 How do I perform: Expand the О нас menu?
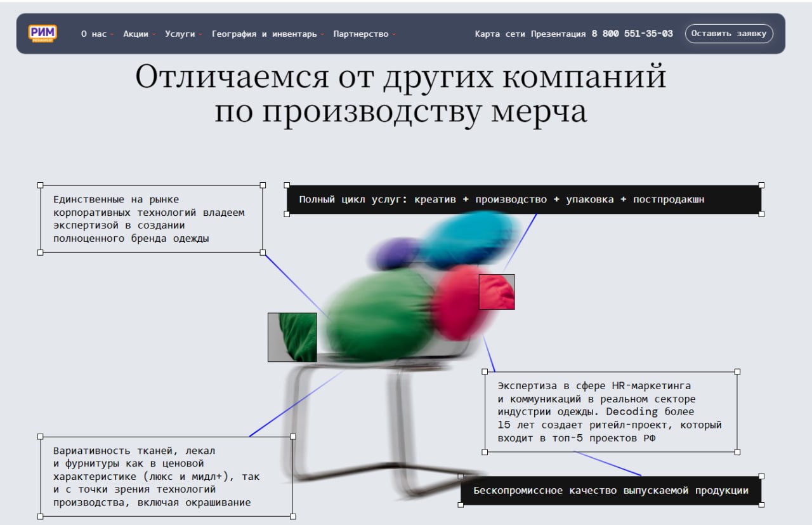[x=97, y=34]
